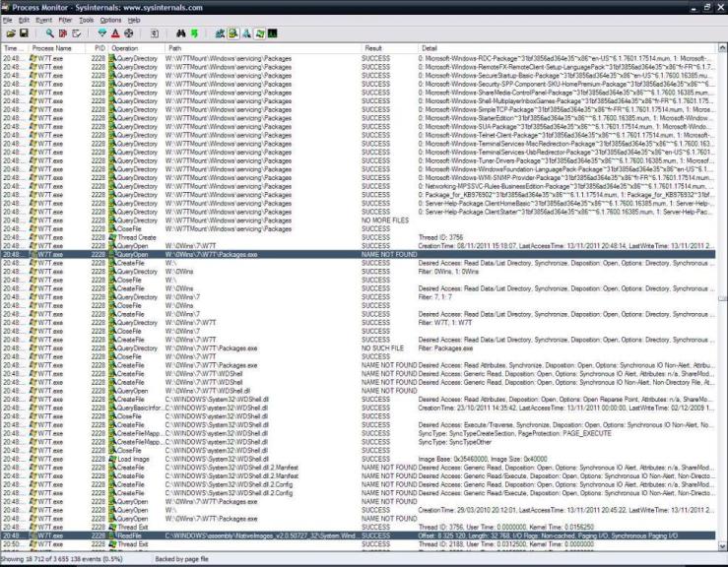Select the NO SUCH FILE result cell
728x567 pixels.
tap(382, 348)
